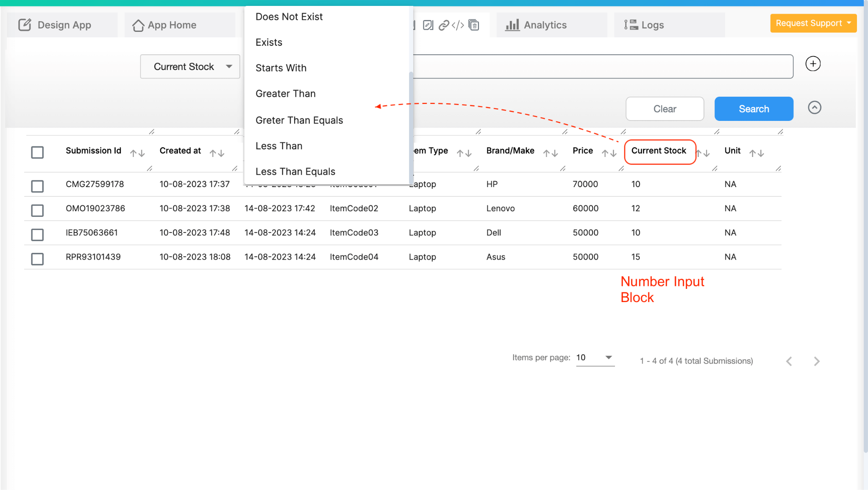Click the bulk delete trash icon
This screenshot has height=490, width=868.
pos(474,25)
